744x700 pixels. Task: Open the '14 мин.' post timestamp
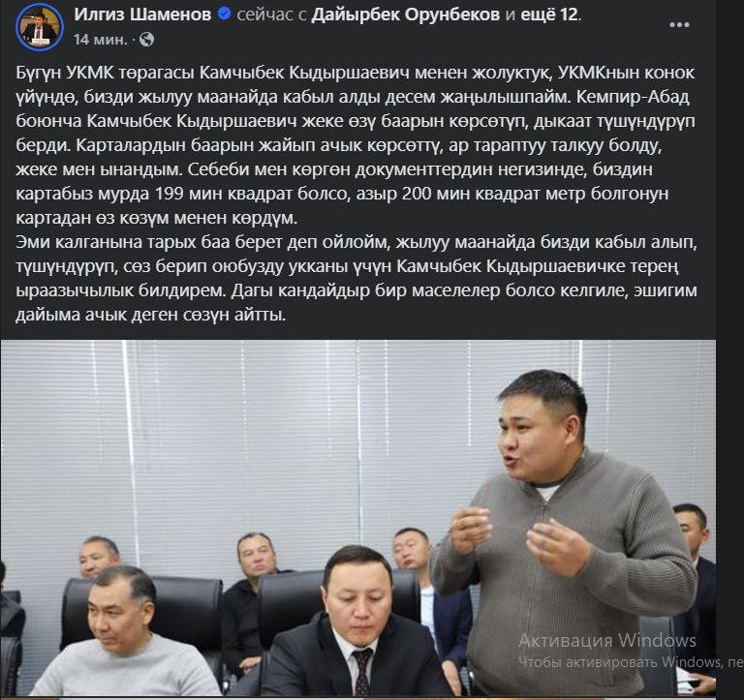(100, 40)
